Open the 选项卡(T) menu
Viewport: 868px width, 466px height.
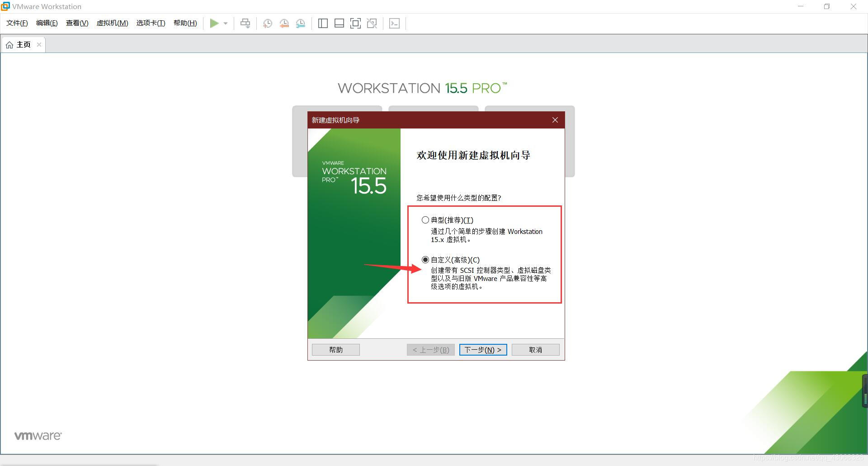(151, 23)
